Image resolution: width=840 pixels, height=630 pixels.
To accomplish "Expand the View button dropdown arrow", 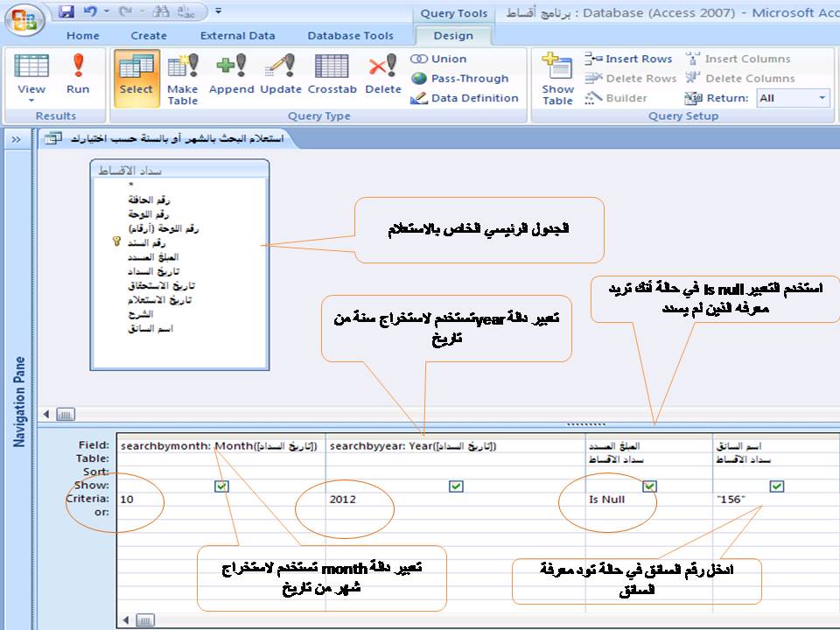I will point(31,101).
